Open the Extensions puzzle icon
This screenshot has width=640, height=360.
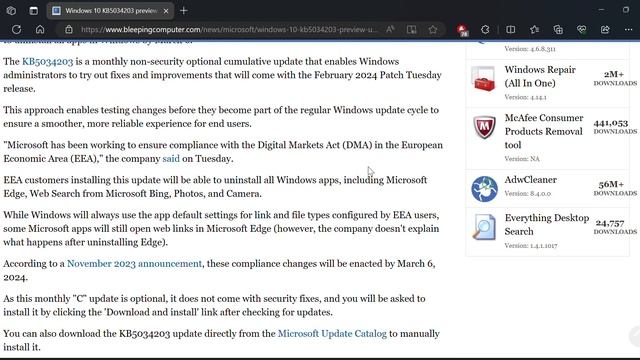pos(485,29)
